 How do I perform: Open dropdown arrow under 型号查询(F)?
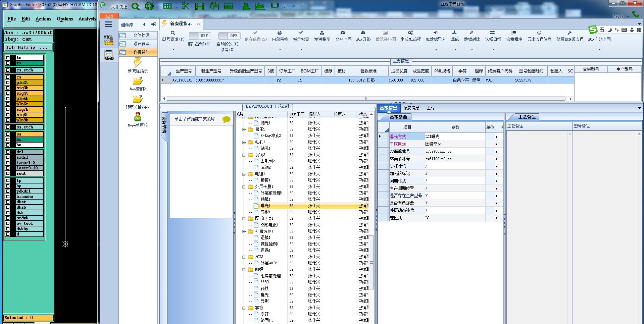pos(173,50)
